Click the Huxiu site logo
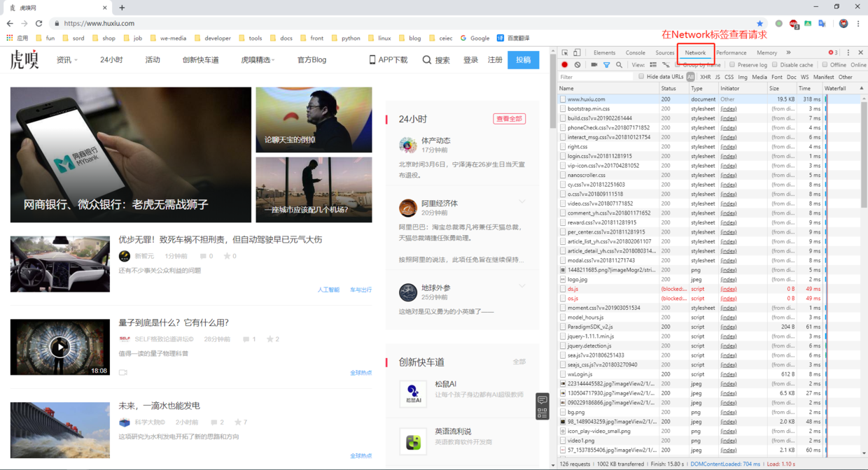Viewport: 868px width, 470px height. pos(24,59)
